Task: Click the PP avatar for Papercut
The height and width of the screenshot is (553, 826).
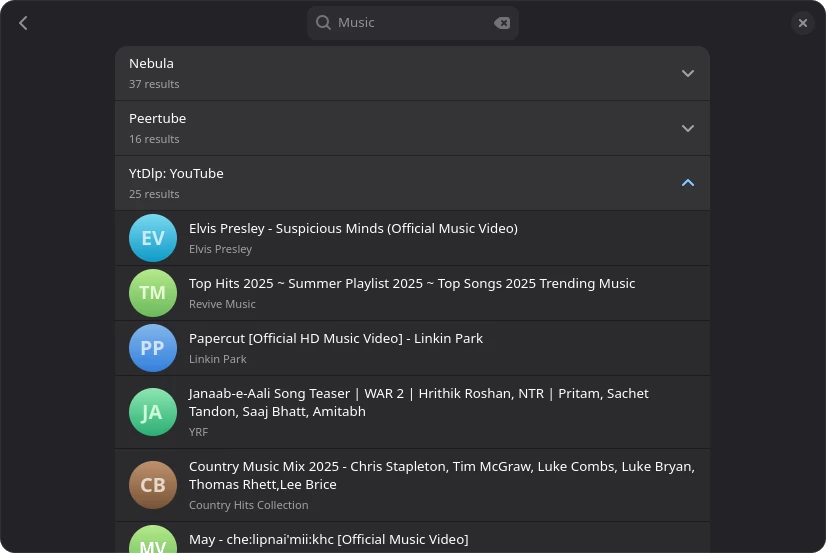Action: 153,348
